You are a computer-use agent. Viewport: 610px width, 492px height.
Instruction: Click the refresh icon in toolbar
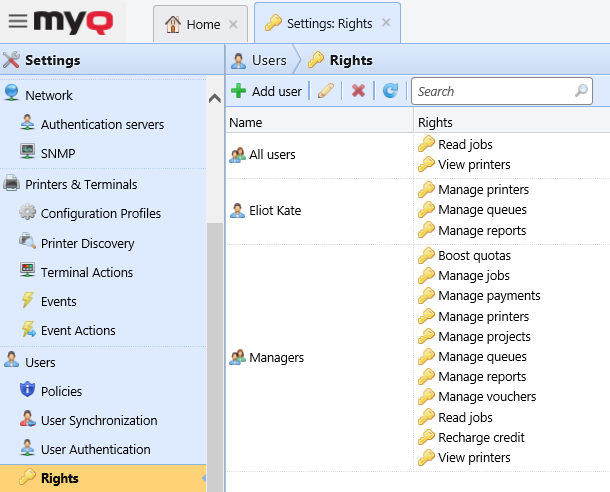(x=391, y=91)
